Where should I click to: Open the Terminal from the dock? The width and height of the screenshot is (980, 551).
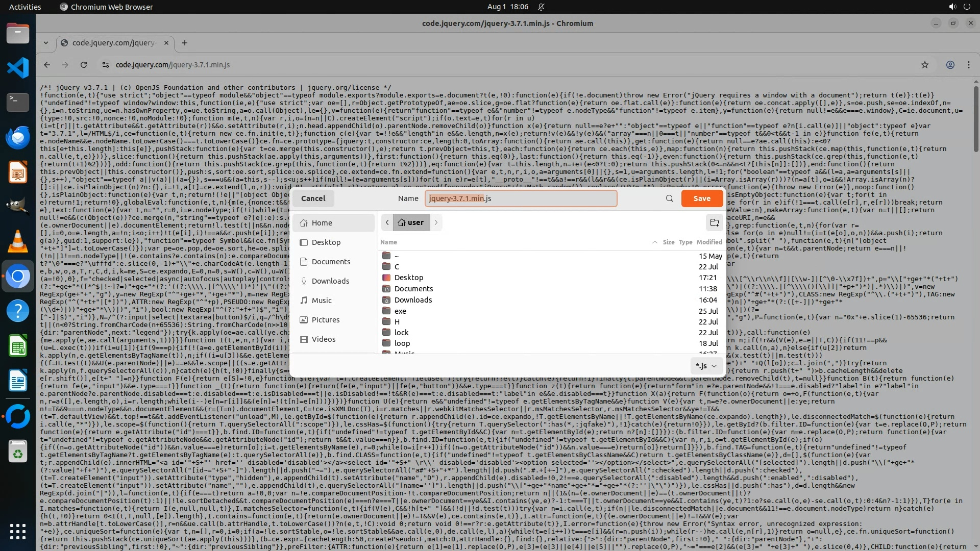click(x=18, y=102)
